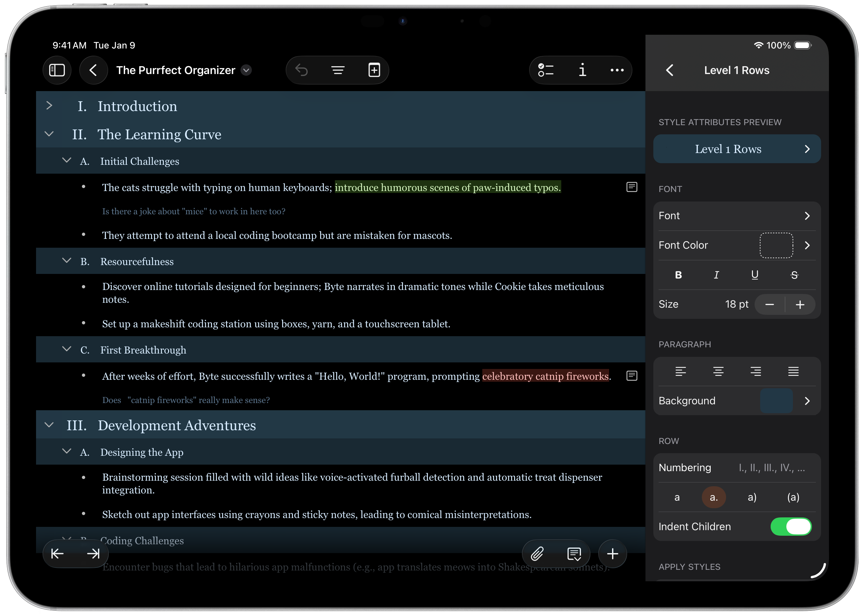The width and height of the screenshot is (865, 616).
Task: Open note icon on typing row
Action: (631, 187)
